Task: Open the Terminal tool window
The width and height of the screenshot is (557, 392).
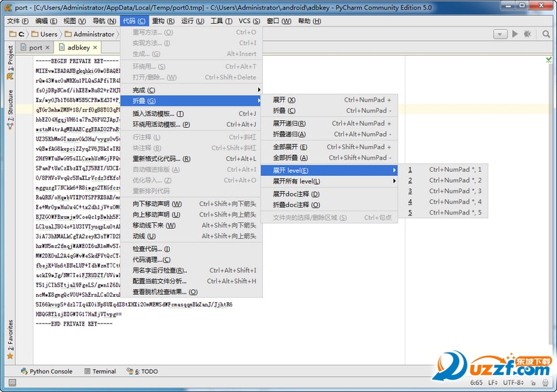Action: (100, 372)
